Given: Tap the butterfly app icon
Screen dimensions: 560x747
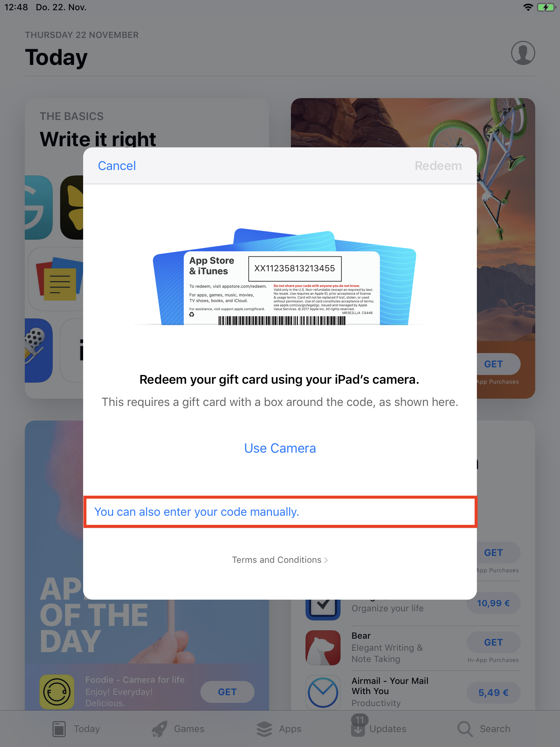Looking at the screenshot, I should click(72, 208).
